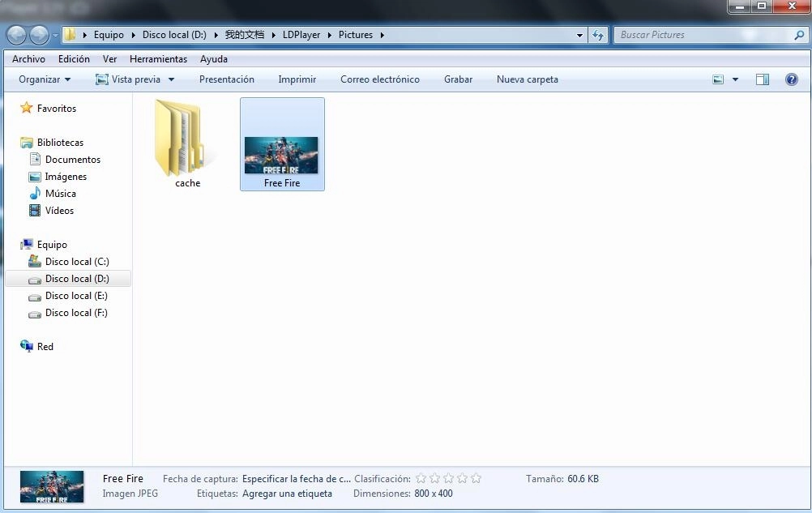Expand the arrow after LDPlayer in the breadcrumb
The image size is (812, 513).
point(329,35)
